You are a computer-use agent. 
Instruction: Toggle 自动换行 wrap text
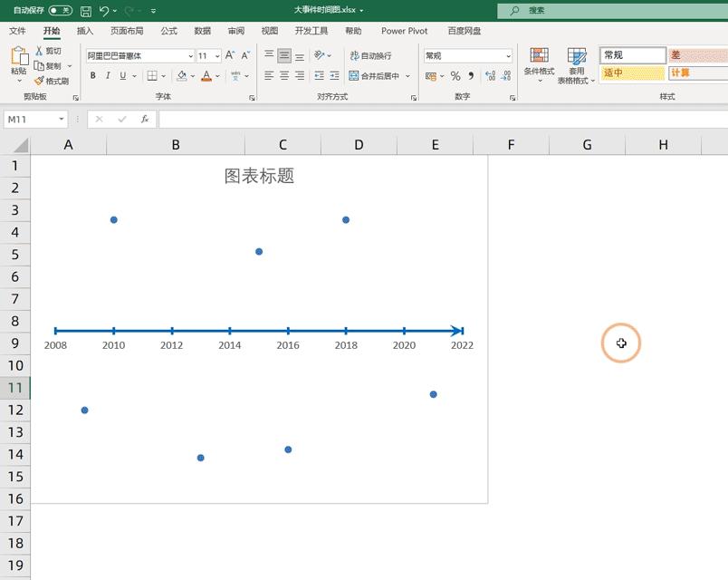369,55
